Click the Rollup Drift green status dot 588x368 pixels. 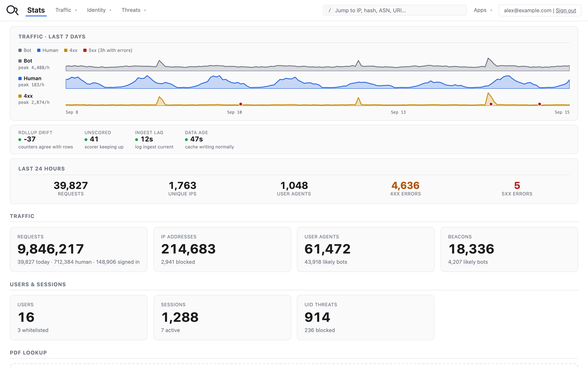[20, 140]
